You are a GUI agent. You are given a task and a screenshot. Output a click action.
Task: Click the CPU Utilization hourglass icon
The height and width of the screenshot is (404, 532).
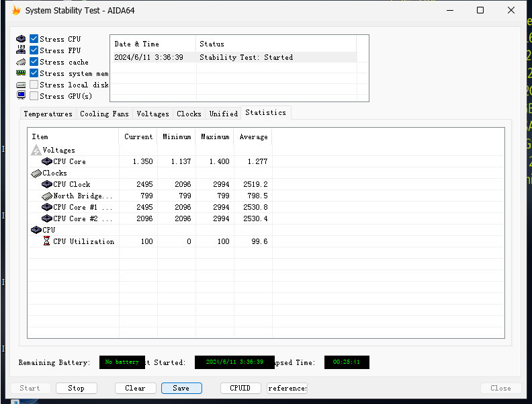point(47,241)
